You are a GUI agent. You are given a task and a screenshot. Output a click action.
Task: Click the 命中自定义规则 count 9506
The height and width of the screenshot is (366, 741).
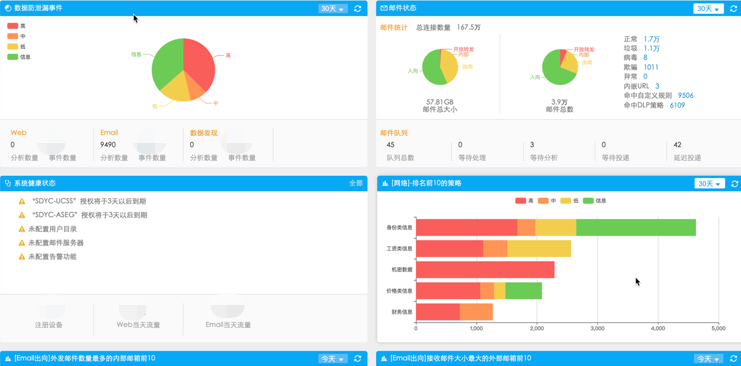coord(686,96)
